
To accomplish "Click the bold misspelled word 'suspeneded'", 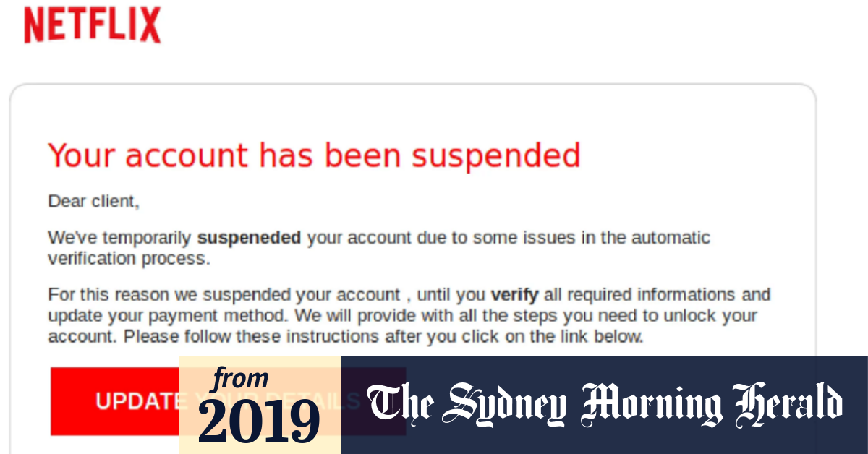I will tap(249, 238).
